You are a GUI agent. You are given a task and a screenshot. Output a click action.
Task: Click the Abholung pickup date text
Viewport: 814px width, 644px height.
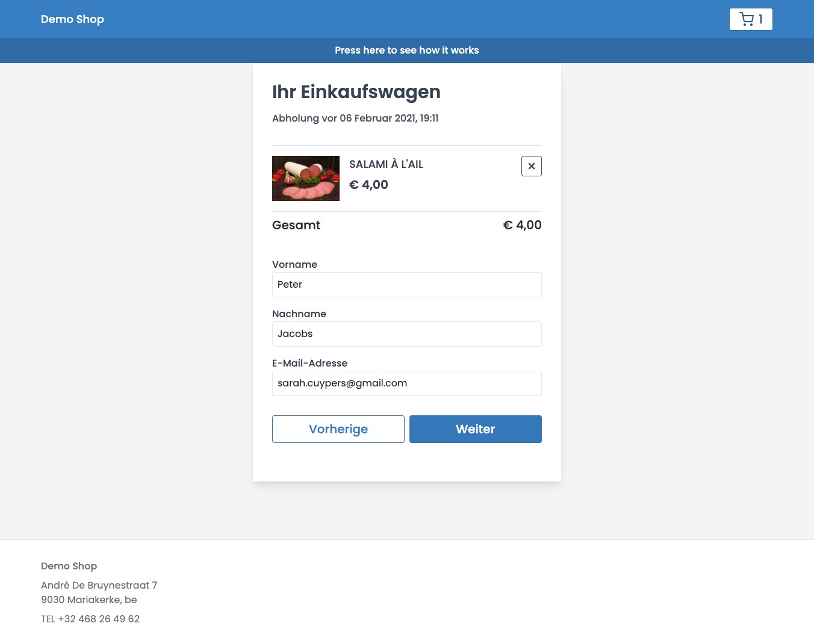[x=355, y=118]
